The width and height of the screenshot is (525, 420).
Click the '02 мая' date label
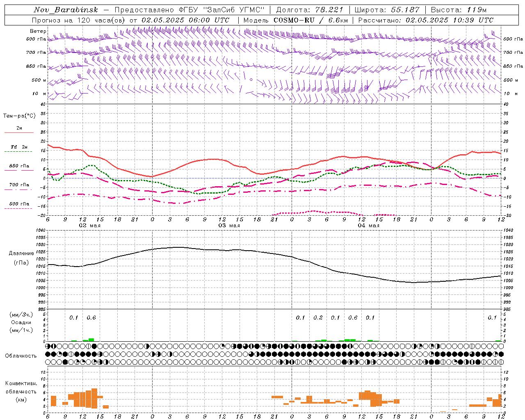tap(90, 226)
